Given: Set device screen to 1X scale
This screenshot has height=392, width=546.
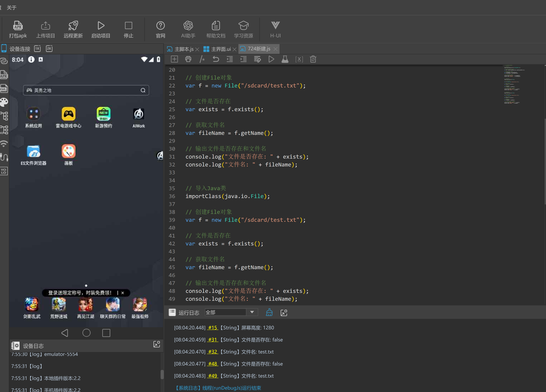Looking at the screenshot, I should coord(37,48).
